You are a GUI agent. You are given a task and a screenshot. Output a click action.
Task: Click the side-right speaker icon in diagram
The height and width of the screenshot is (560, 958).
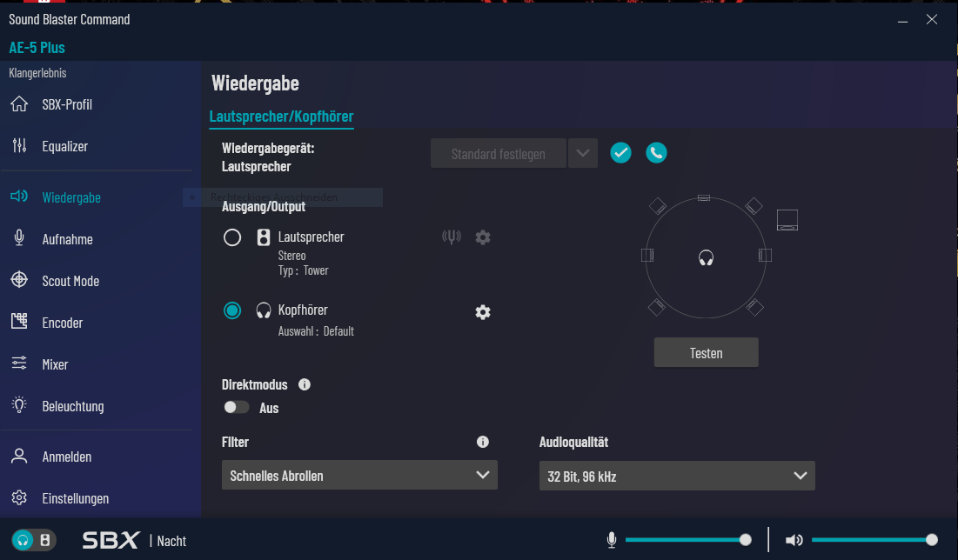(765, 256)
